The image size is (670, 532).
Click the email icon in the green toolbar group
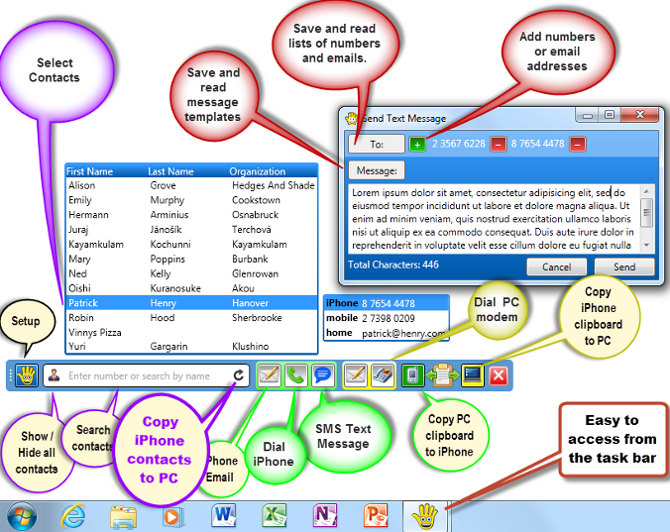click(x=269, y=375)
